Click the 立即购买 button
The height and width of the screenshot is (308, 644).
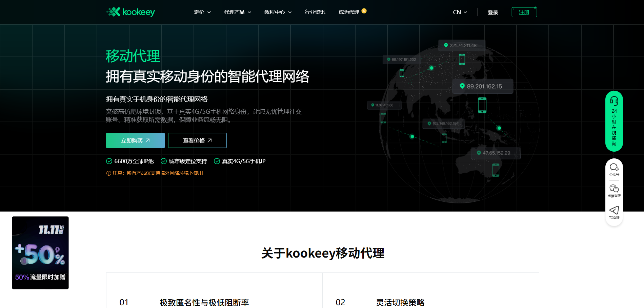pos(135,140)
